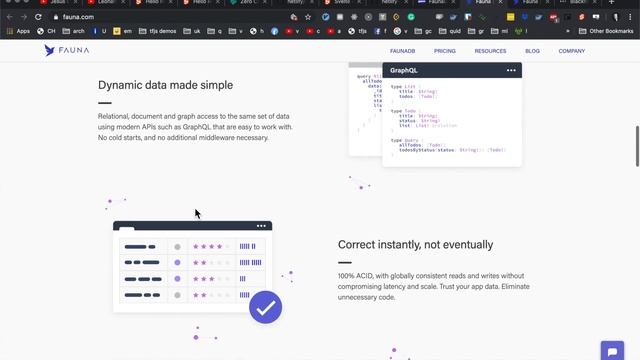Click the yellow sticky-note extension icon

510,17
